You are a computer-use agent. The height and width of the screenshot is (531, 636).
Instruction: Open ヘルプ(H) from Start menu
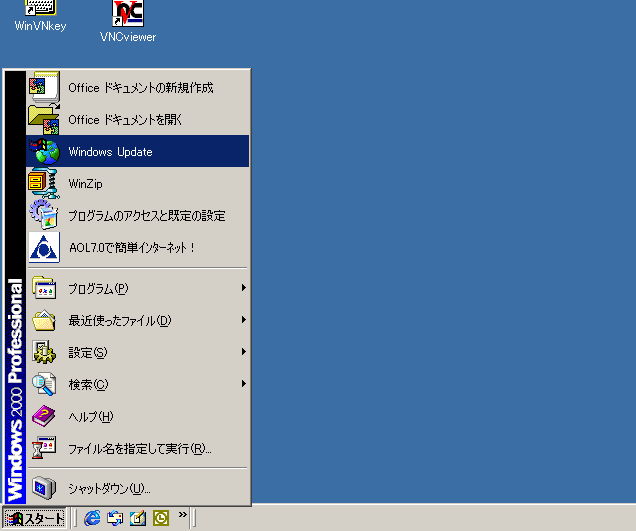(138, 417)
